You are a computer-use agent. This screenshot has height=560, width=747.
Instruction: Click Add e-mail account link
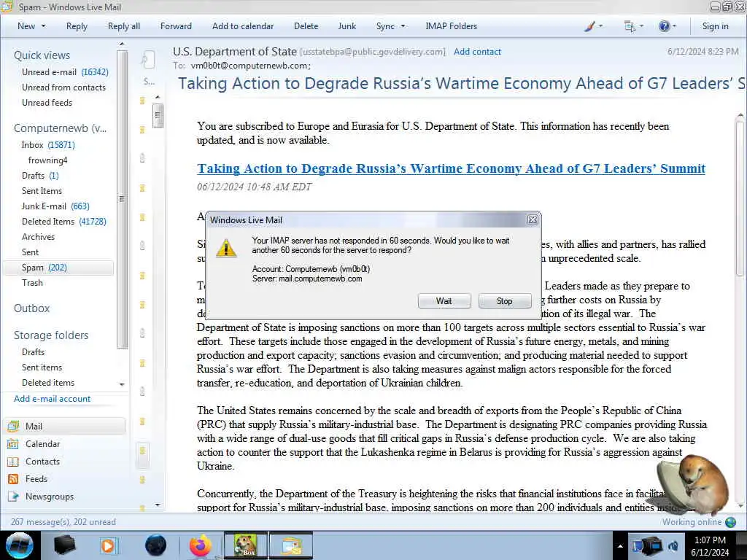coord(52,399)
